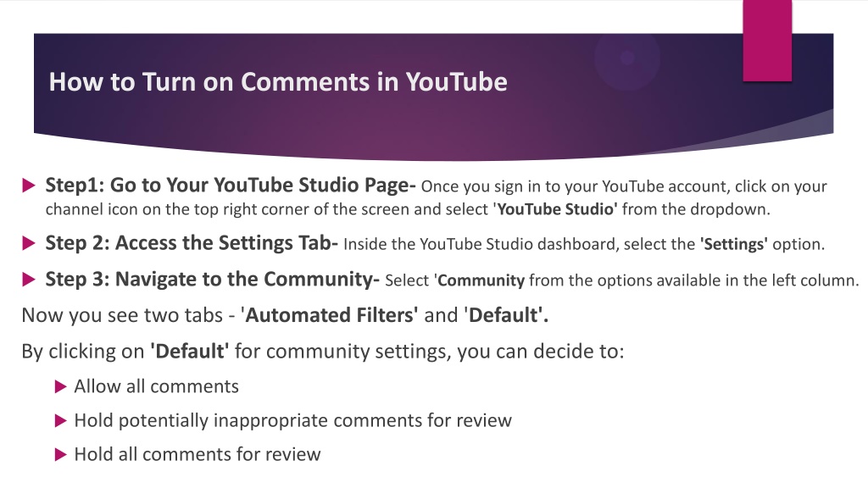
Task: Click the words 'from the dropdown.' in step 1
Action: point(696,210)
